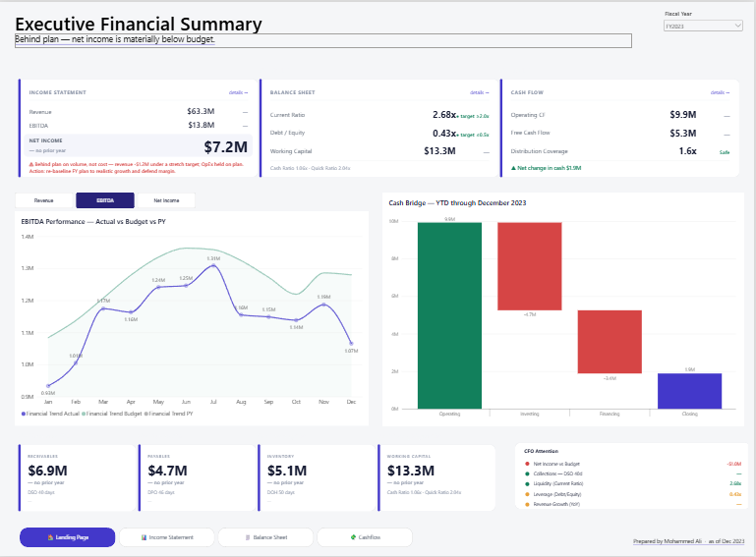Click the green Liquidity Current Ratio dot

(527, 483)
